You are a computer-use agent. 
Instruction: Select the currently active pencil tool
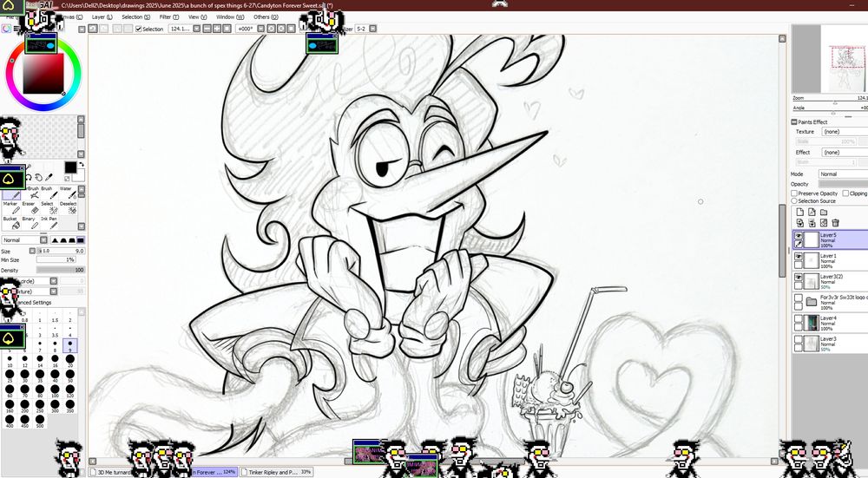(x=11, y=194)
